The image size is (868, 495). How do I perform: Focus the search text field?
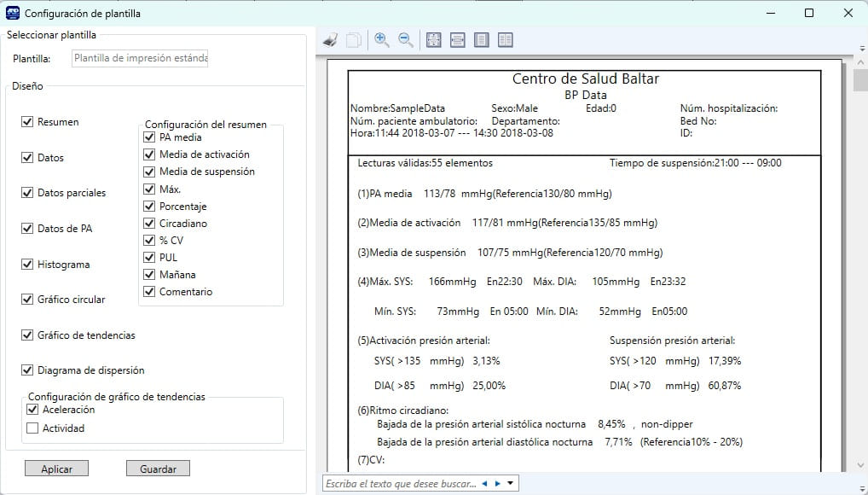(399, 484)
